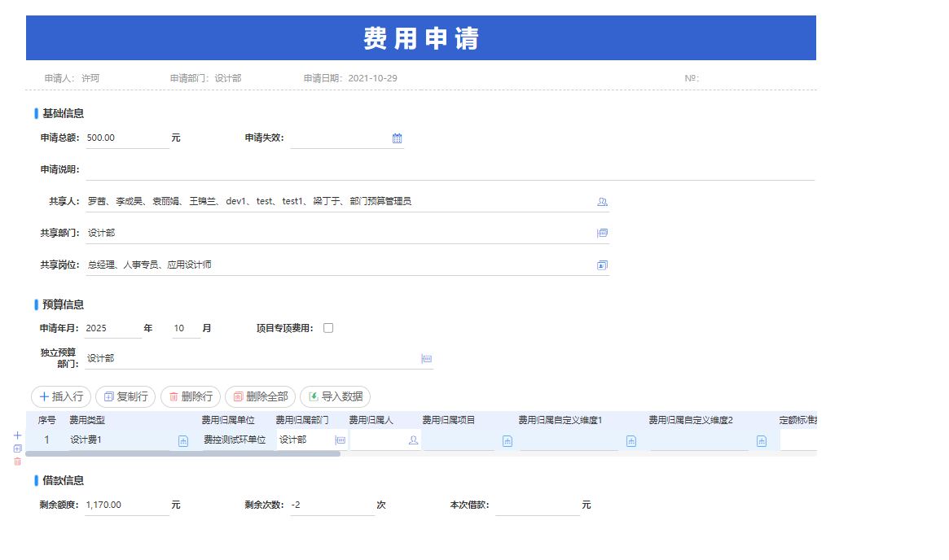
Task: Click the 费用归属项目 column header
Action: click(x=449, y=420)
